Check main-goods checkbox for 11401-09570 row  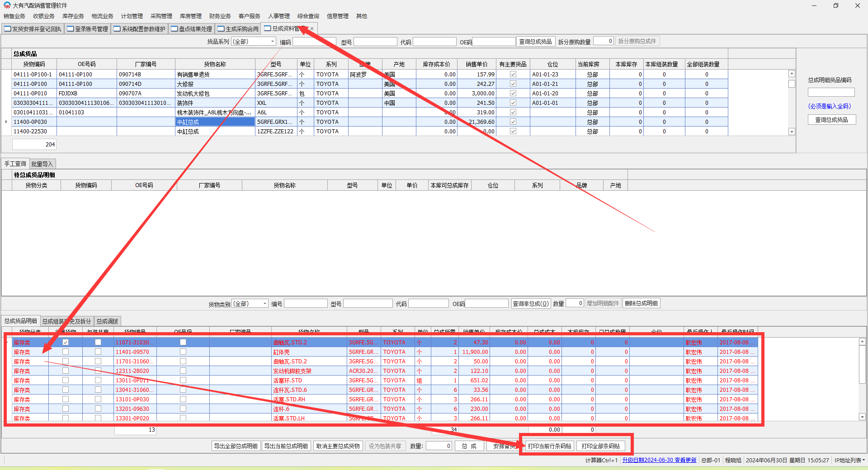coord(66,352)
